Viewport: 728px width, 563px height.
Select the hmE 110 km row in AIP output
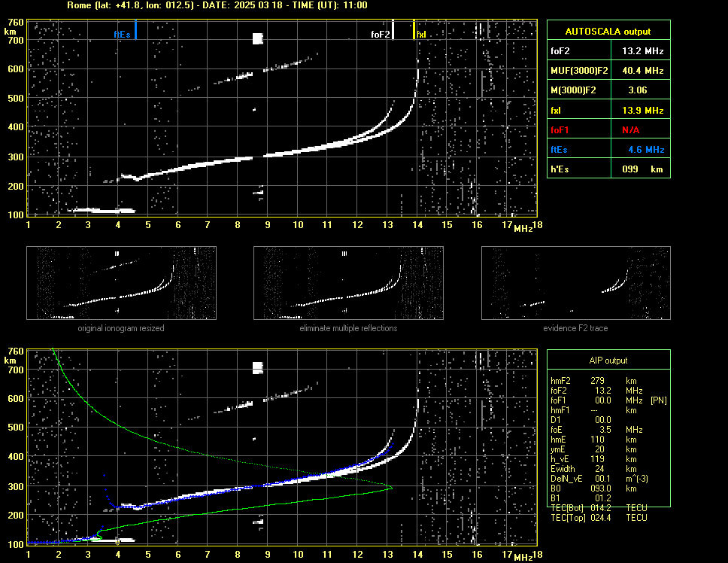coord(594,440)
